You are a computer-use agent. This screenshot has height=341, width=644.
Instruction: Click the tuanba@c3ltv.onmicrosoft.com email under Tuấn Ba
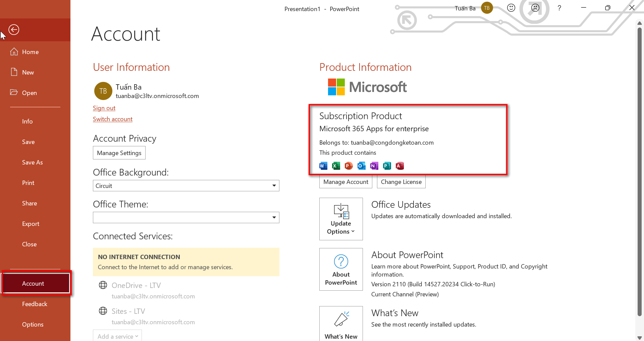pyautogui.click(x=157, y=96)
